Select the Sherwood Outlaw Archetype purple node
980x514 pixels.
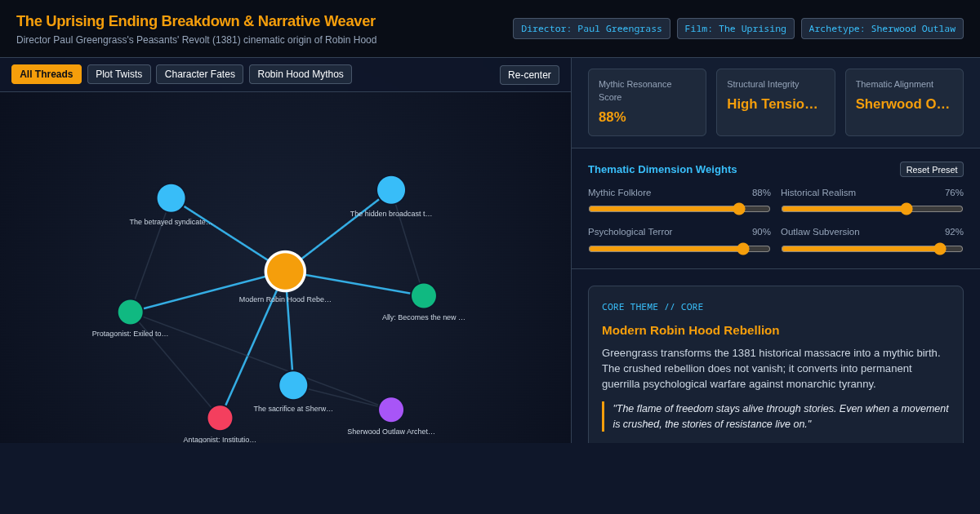(x=391, y=410)
